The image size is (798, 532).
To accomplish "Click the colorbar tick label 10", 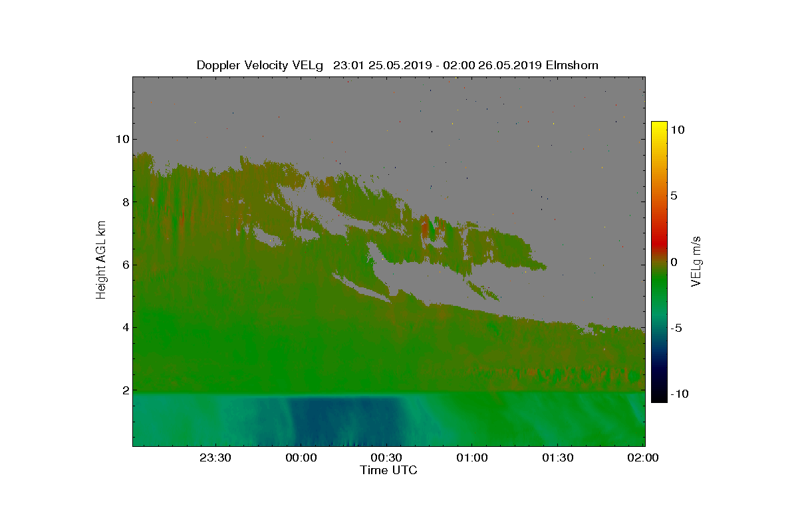I will pos(677,130).
